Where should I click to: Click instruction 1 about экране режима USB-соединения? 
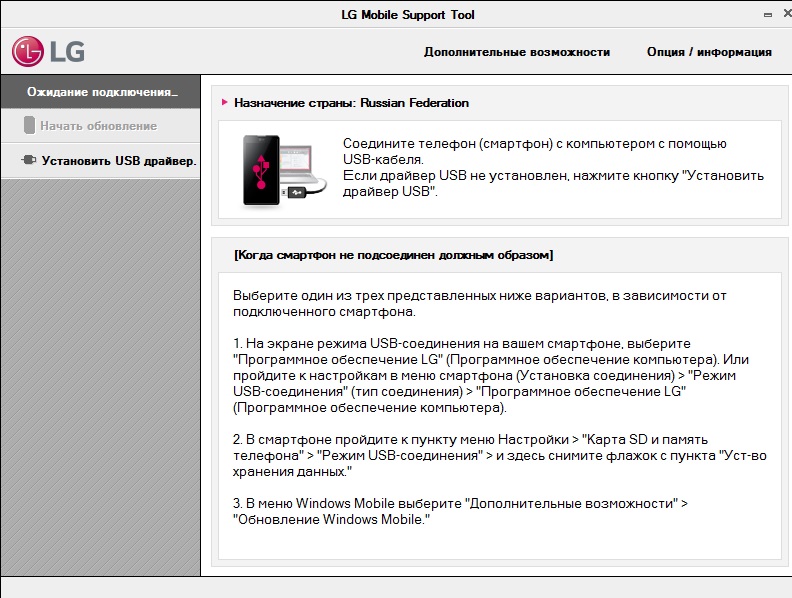tap(490, 375)
